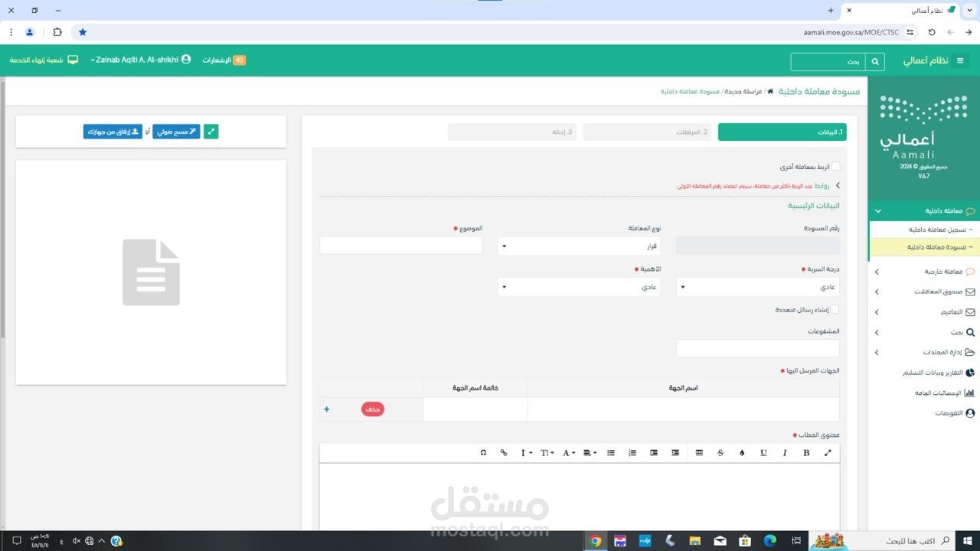Click the 'الموضوع' subject input field
The width and height of the screenshot is (980, 551).
(401, 246)
